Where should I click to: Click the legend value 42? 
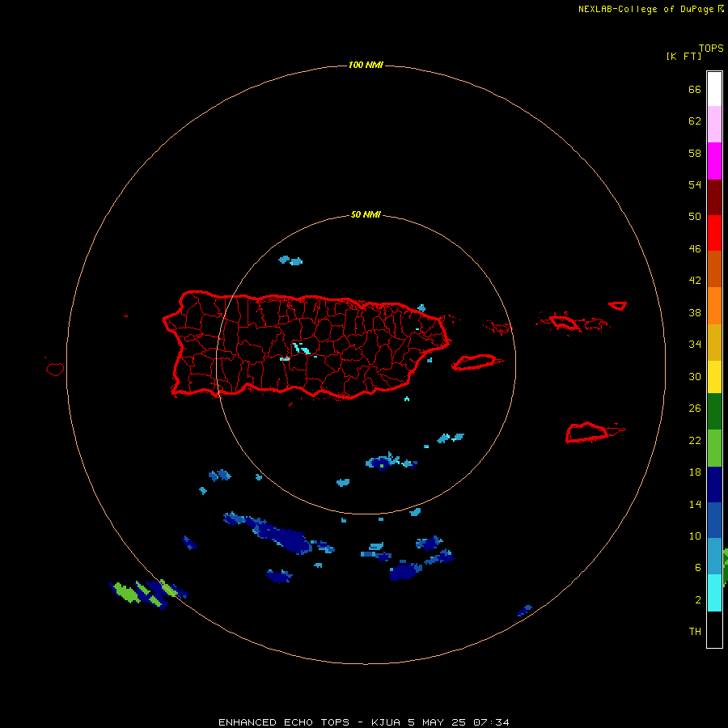pos(695,281)
